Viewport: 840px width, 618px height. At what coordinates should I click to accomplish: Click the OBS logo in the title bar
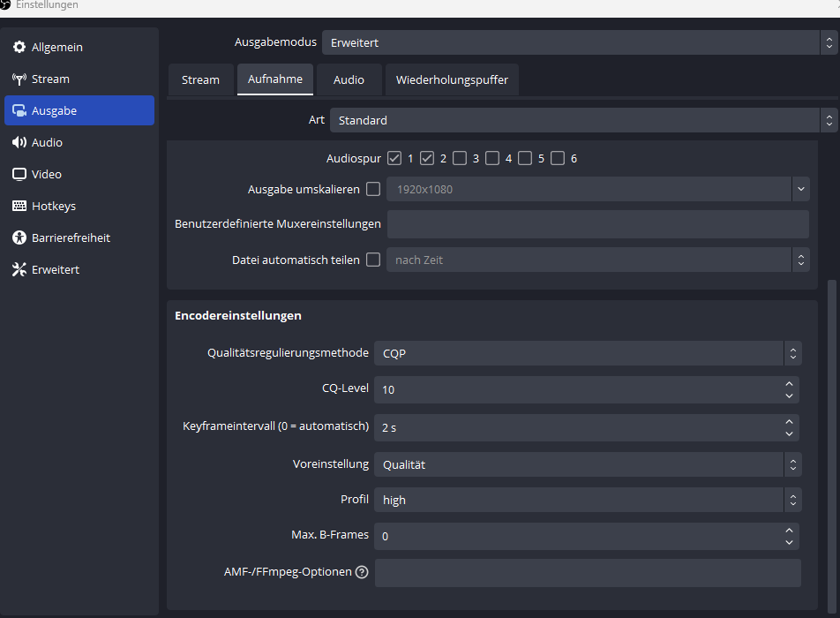[x=4, y=4]
